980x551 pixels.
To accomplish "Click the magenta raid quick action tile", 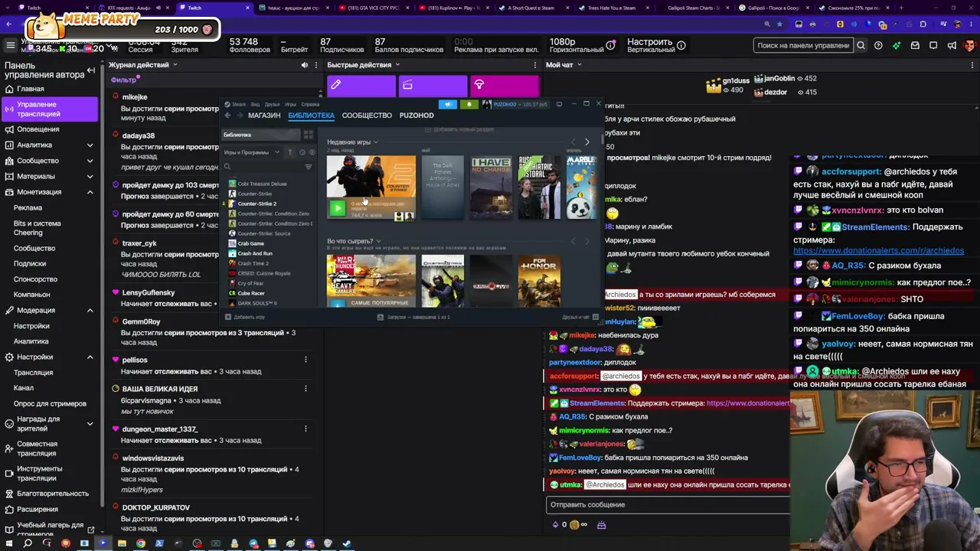I will pyautogui.click(x=505, y=85).
